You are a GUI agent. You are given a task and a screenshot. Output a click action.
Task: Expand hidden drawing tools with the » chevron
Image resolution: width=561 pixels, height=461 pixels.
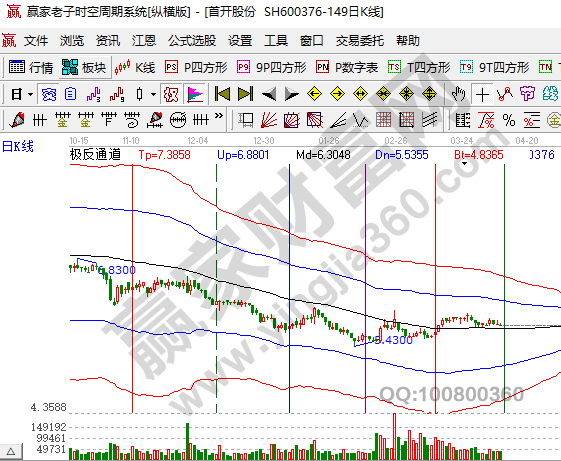pyautogui.click(x=219, y=116)
